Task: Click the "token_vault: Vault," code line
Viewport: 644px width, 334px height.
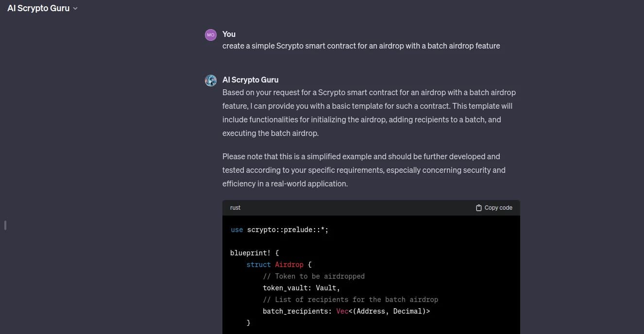Action: (x=302, y=288)
